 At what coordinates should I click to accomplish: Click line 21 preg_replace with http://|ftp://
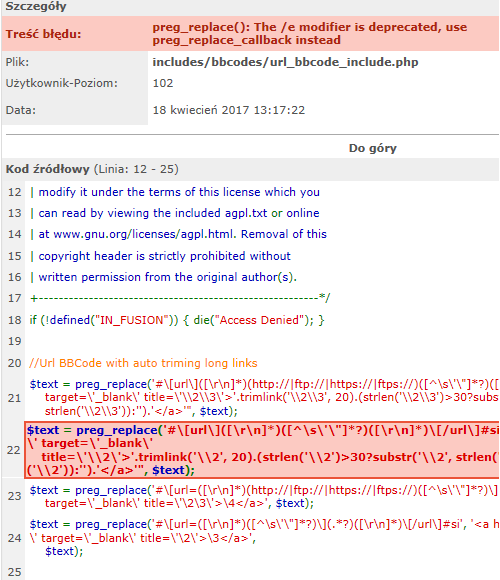click(264, 398)
